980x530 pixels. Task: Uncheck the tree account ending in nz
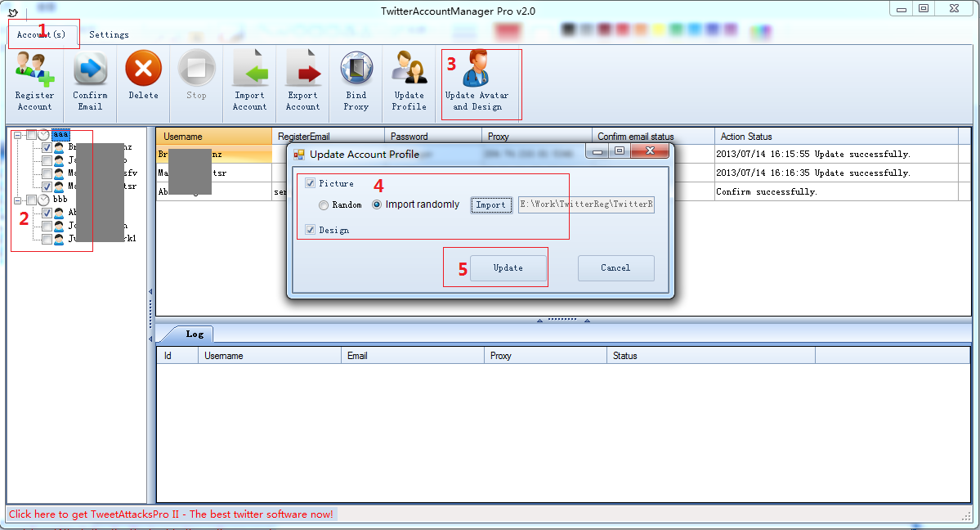tap(47, 148)
